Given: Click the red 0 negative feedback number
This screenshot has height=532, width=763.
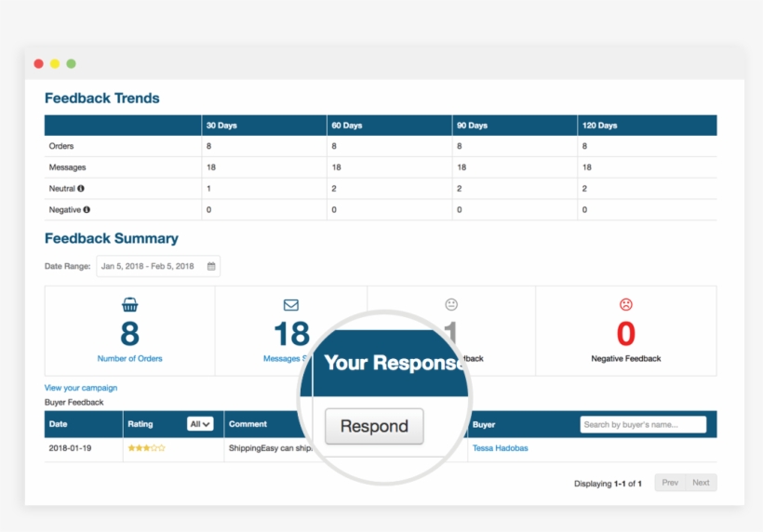Looking at the screenshot, I should 626,334.
